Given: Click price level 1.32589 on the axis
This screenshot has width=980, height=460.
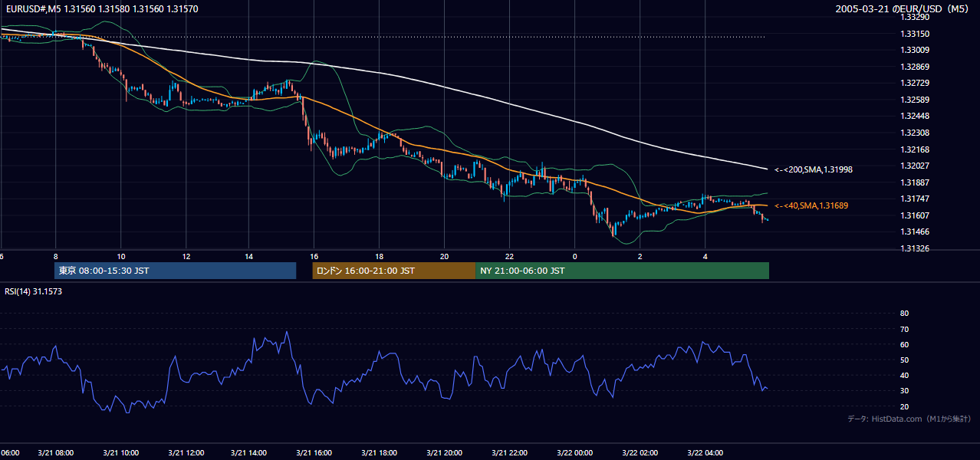Looking at the screenshot, I should pos(915,100).
